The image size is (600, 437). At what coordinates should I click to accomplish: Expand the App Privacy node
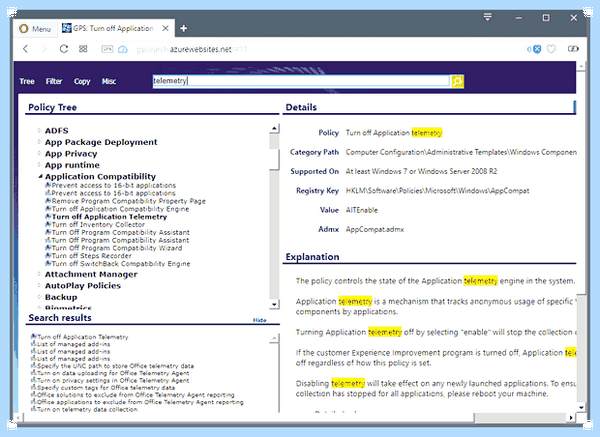click(x=39, y=153)
